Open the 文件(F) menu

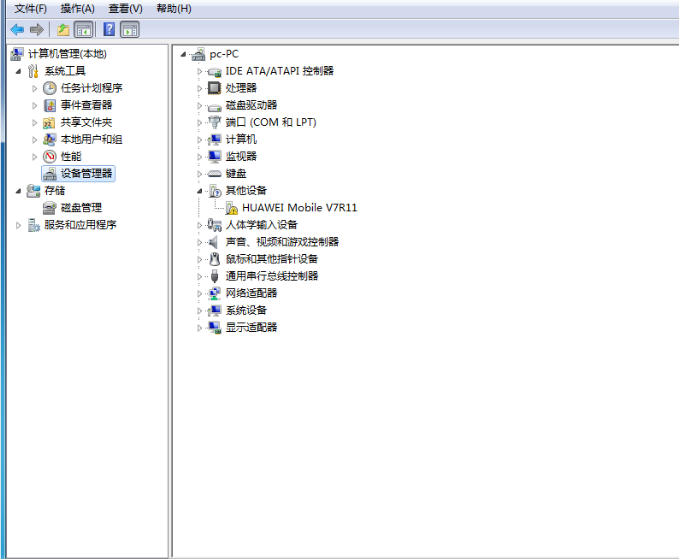pyautogui.click(x=30, y=8)
